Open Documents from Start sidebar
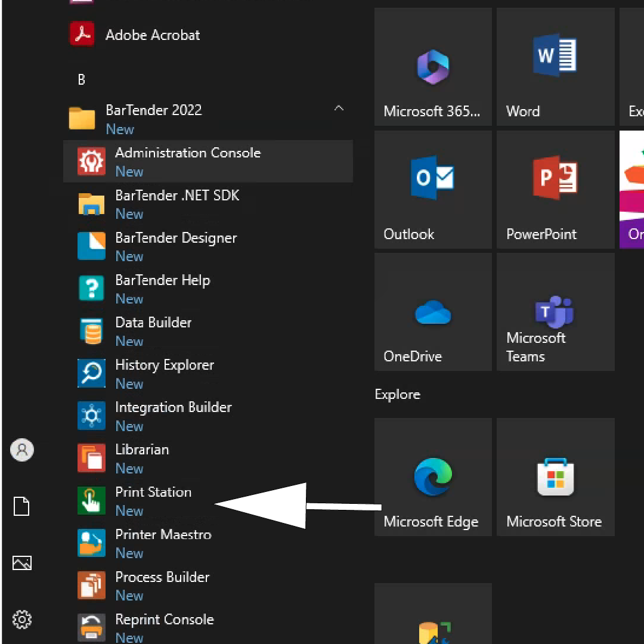The image size is (644, 644). (21, 506)
